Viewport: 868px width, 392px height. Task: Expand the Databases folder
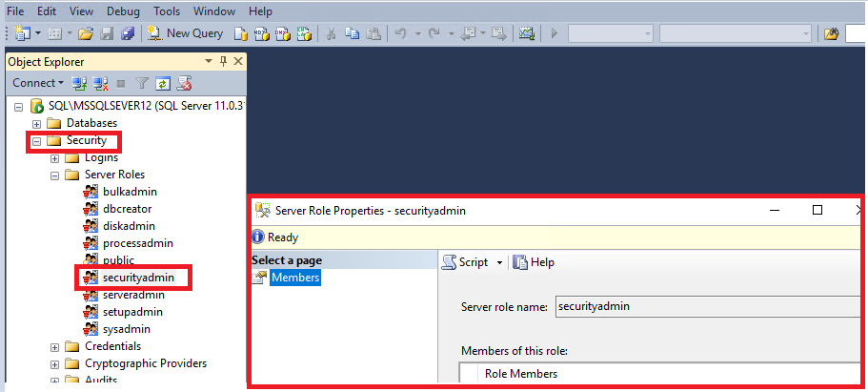coord(37,124)
